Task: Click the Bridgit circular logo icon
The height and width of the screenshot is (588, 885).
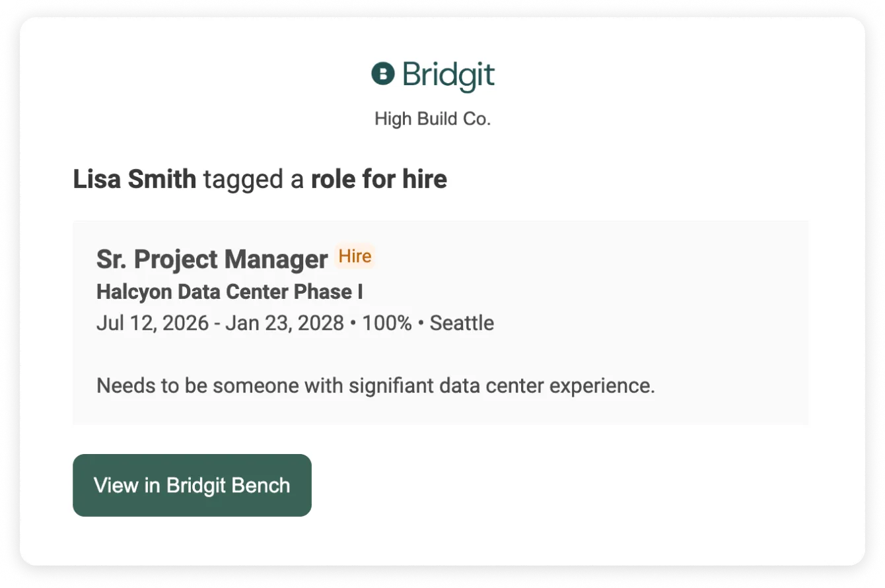Action: 383,74
